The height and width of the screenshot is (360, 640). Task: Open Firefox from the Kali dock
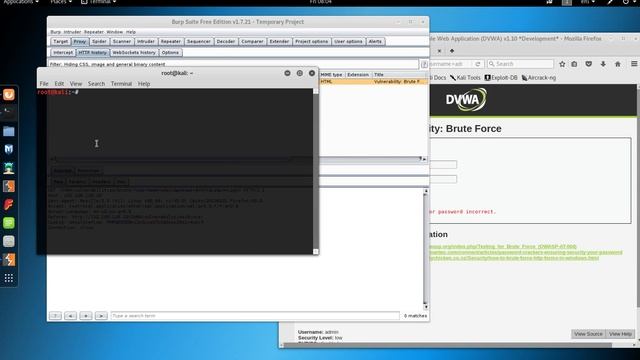[9, 95]
